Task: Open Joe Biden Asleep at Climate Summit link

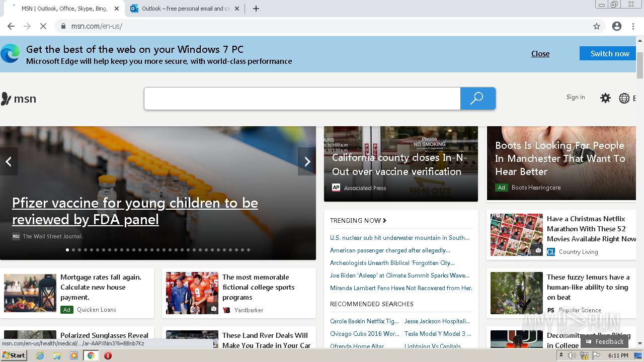Action: click(399, 276)
